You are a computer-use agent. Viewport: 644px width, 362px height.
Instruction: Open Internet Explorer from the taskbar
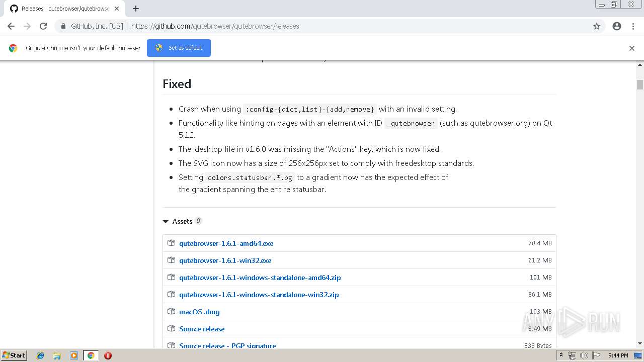pyautogui.click(x=40, y=355)
